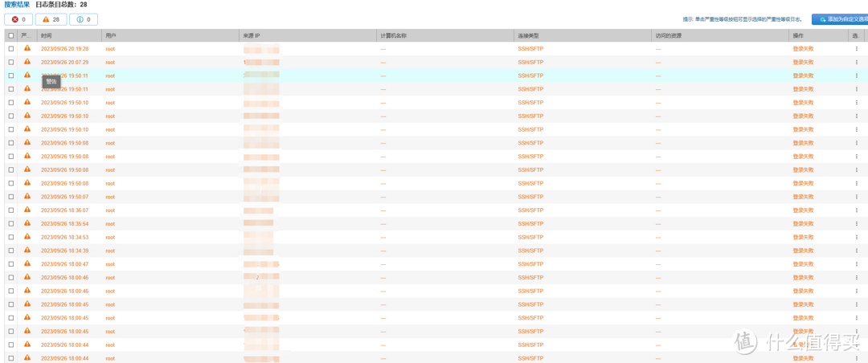Mark the 18:00:47 row checkbox

point(11,264)
